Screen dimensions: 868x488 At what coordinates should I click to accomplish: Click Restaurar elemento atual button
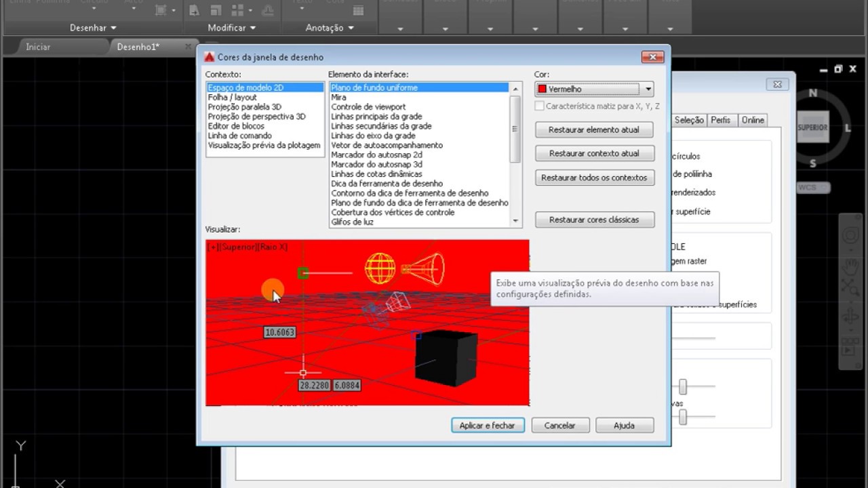[594, 129]
